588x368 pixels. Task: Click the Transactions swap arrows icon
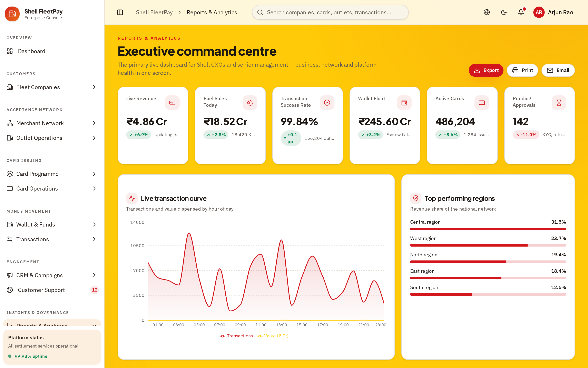coord(10,239)
